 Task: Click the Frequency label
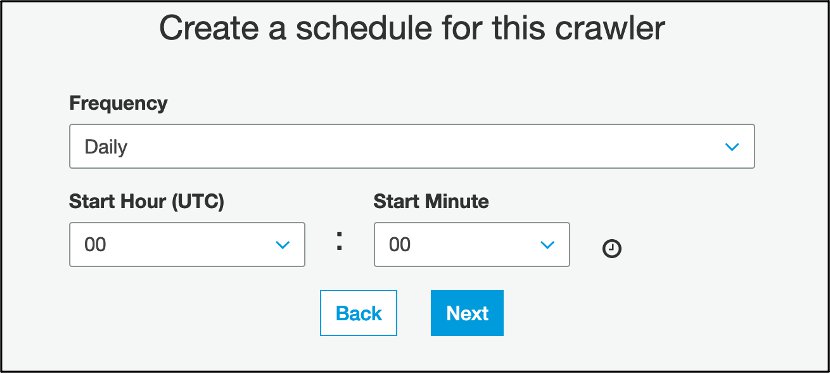coord(118,103)
